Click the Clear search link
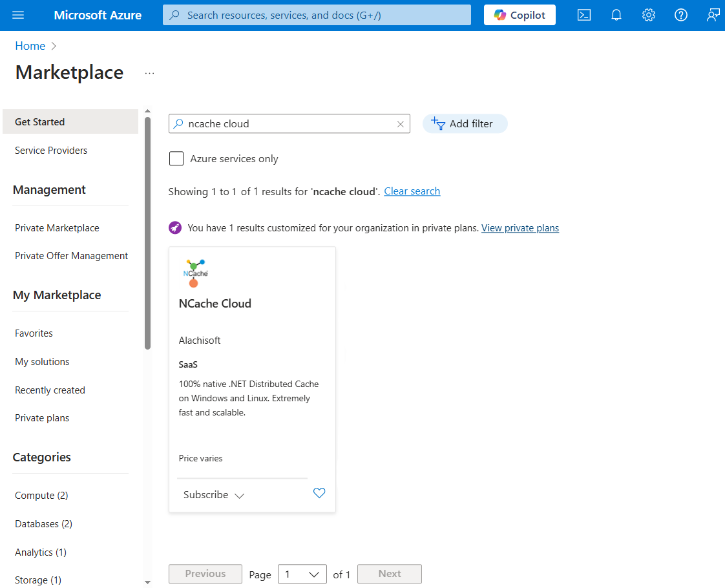The image size is (725, 588). tap(412, 191)
